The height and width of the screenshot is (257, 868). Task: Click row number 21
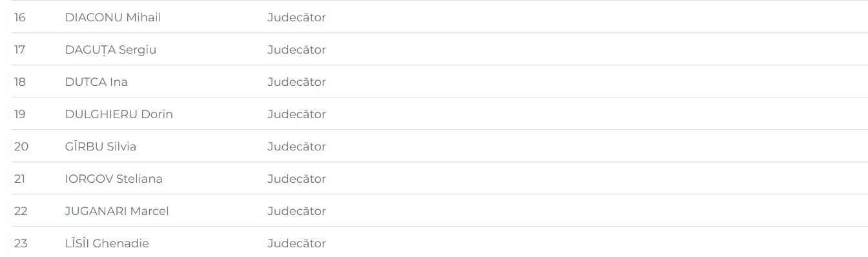(20, 179)
